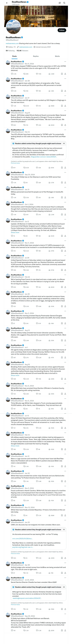
Task: Switch to the Media tab
Action: (x=57, y=56)
